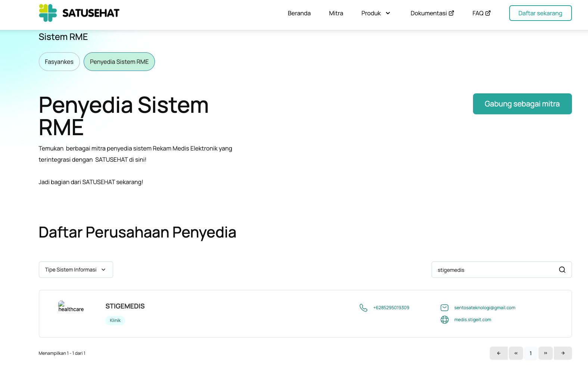Jump to first page double chevron

point(516,353)
